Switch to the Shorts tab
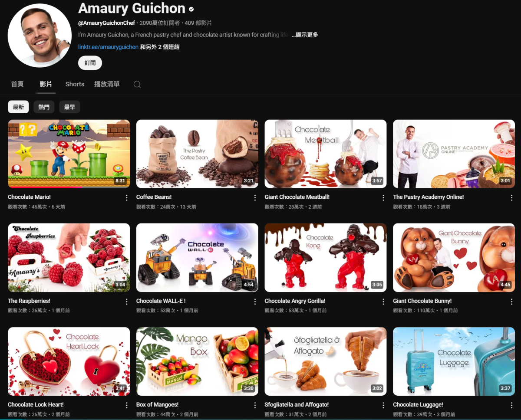 pyautogui.click(x=75, y=84)
